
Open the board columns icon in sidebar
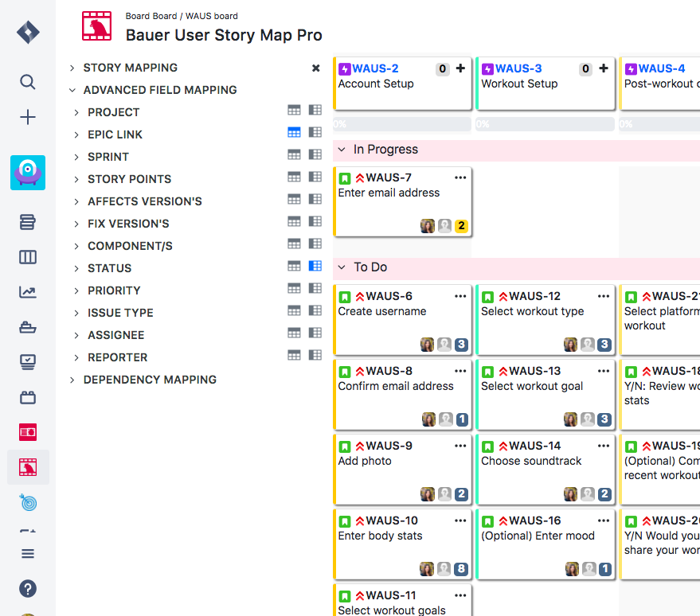[x=28, y=257]
